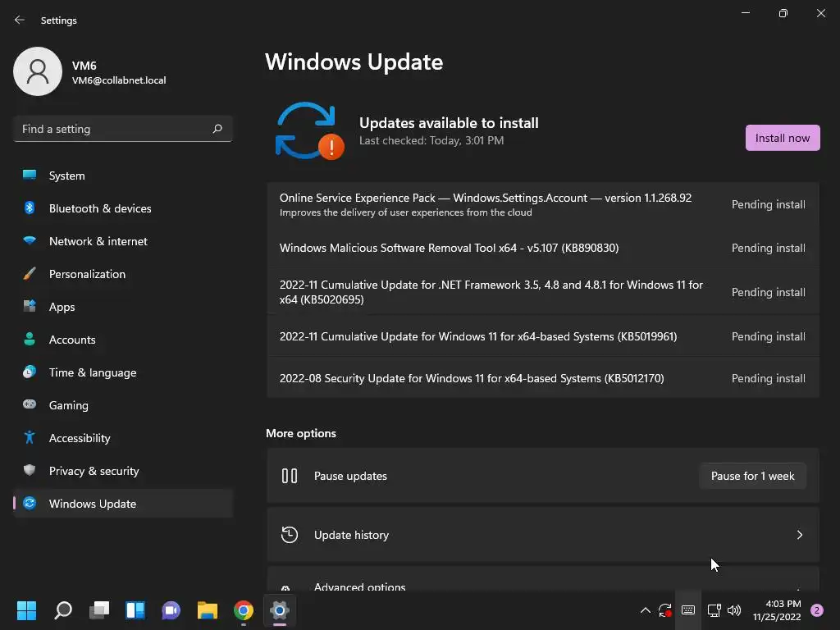840x630 pixels.
Task: Select Network & internet in sidebar
Action: pos(123,241)
